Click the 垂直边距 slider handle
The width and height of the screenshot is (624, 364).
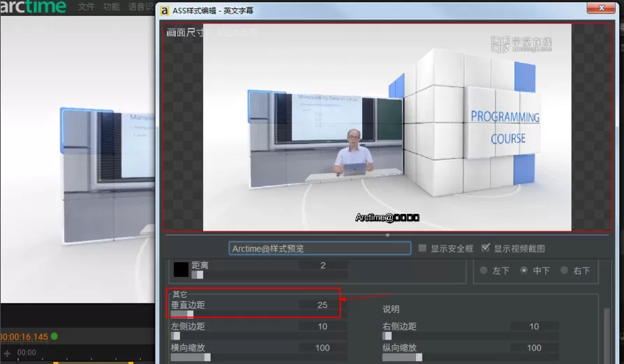(191, 314)
